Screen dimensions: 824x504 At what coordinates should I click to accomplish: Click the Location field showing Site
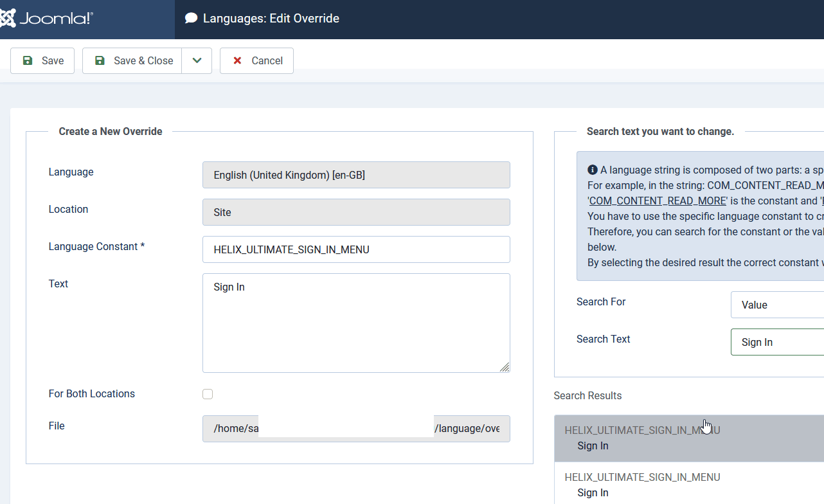click(356, 212)
